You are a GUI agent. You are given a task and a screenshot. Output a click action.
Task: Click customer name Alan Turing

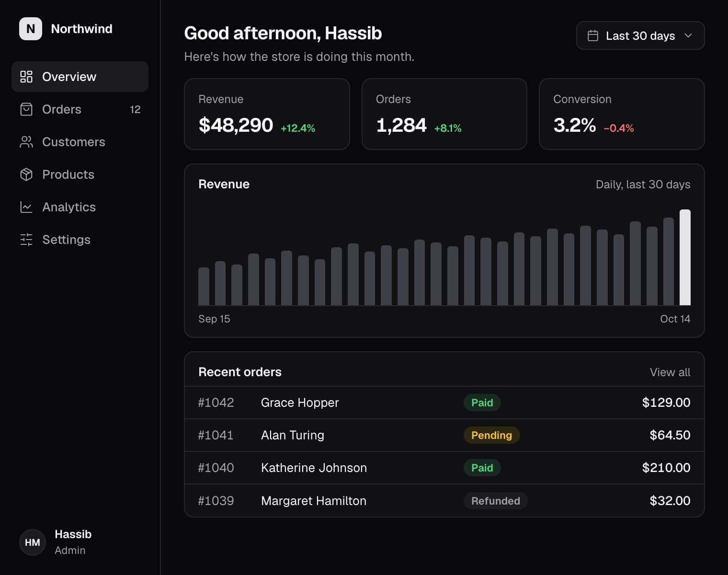[293, 435]
